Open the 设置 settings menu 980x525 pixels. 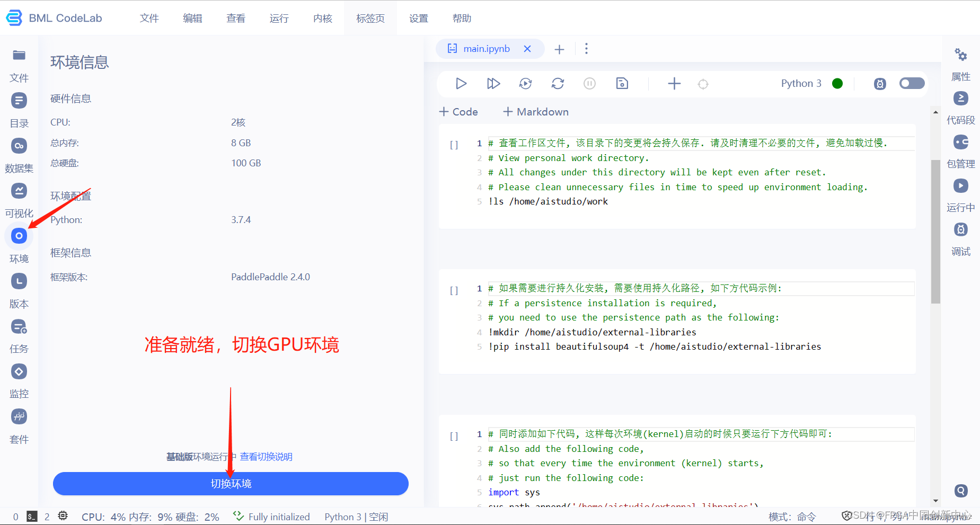[419, 19]
